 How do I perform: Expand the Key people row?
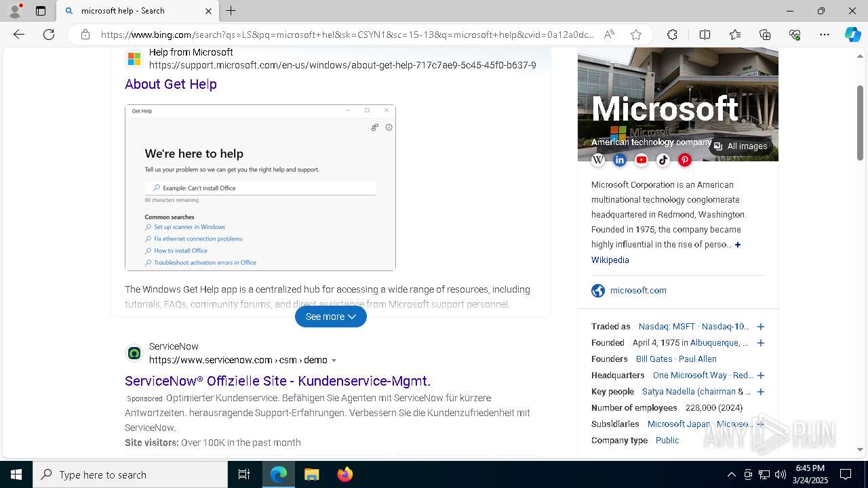(x=761, y=392)
